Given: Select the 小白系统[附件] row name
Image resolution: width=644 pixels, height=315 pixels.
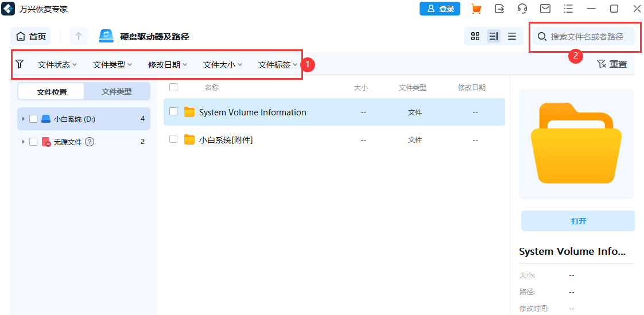Looking at the screenshot, I should point(226,140).
